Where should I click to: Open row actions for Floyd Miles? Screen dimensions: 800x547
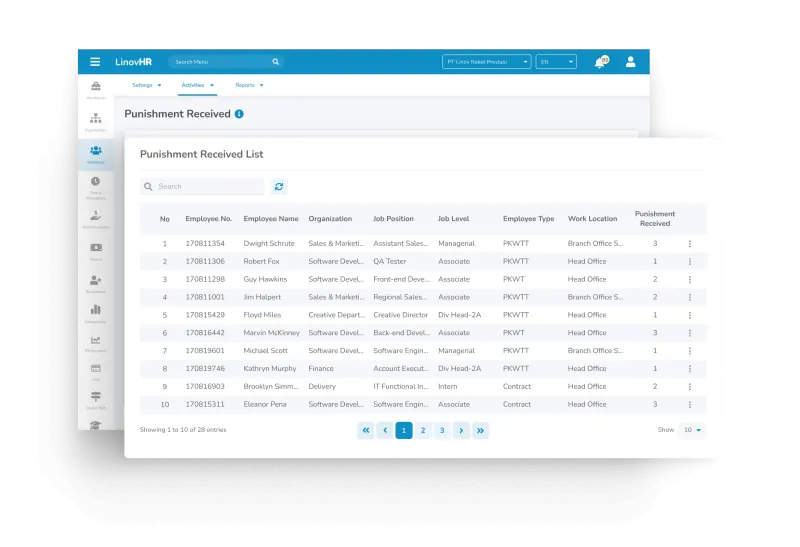pyautogui.click(x=690, y=315)
